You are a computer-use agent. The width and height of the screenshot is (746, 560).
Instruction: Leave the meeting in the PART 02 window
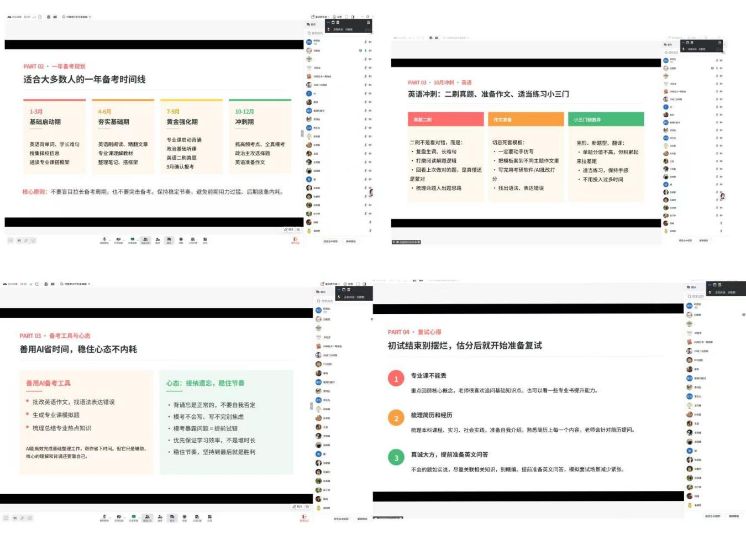click(x=296, y=240)
